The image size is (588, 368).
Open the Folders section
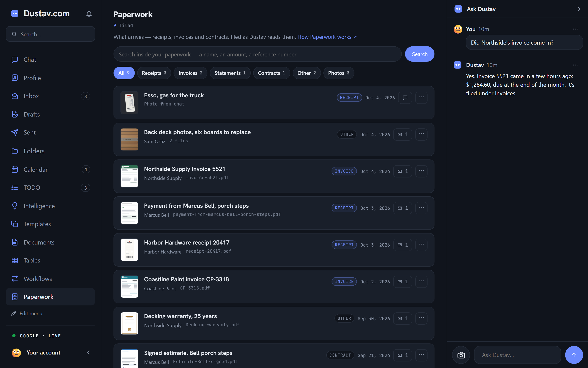coord(50,151)
